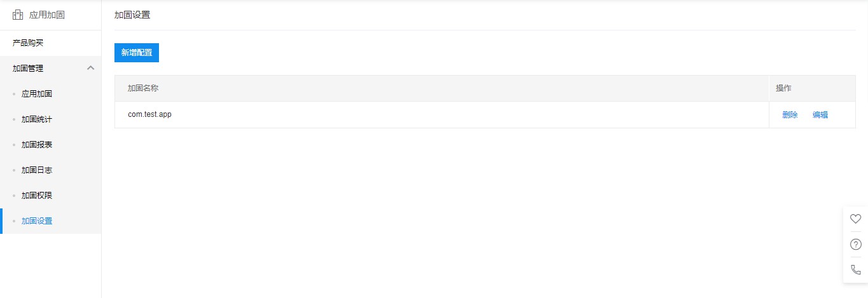Select the 加固管理 sidebar group

[x=50, y=69]
